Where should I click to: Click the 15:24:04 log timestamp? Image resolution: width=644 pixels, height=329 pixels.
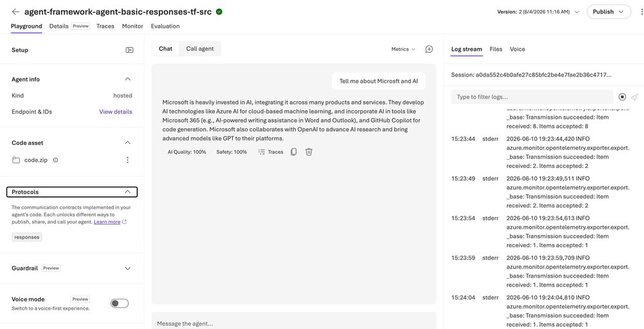click(x=463, y=297)
